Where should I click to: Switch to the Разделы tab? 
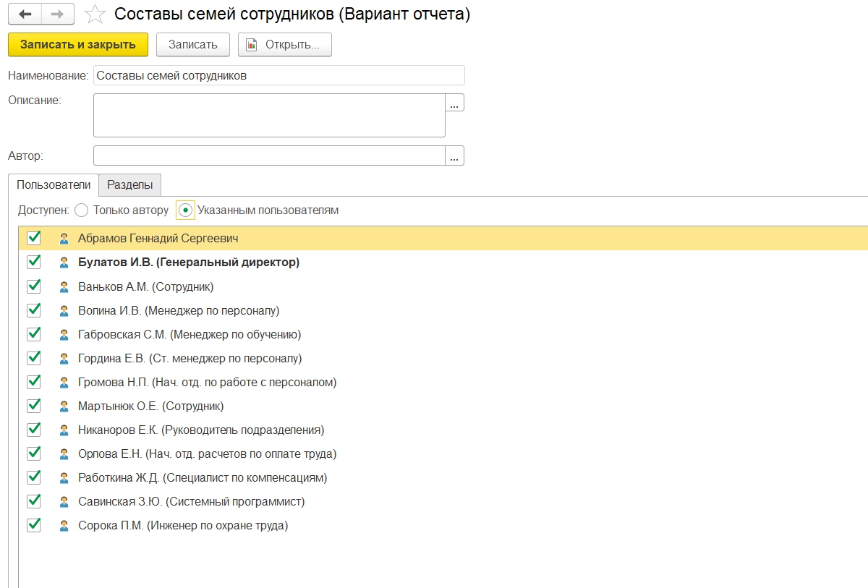pos(130,185)
